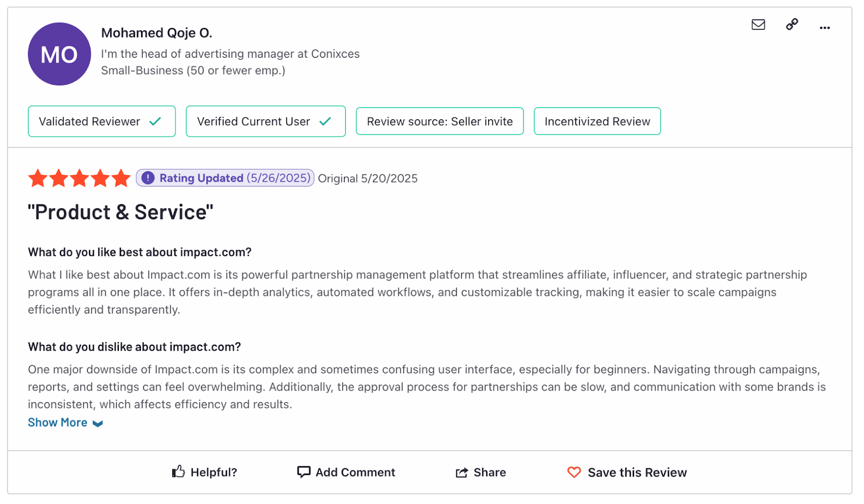Click the "Product & Service" review title
Viewport: 864px width, 504px height.
(x=120, y=212)
